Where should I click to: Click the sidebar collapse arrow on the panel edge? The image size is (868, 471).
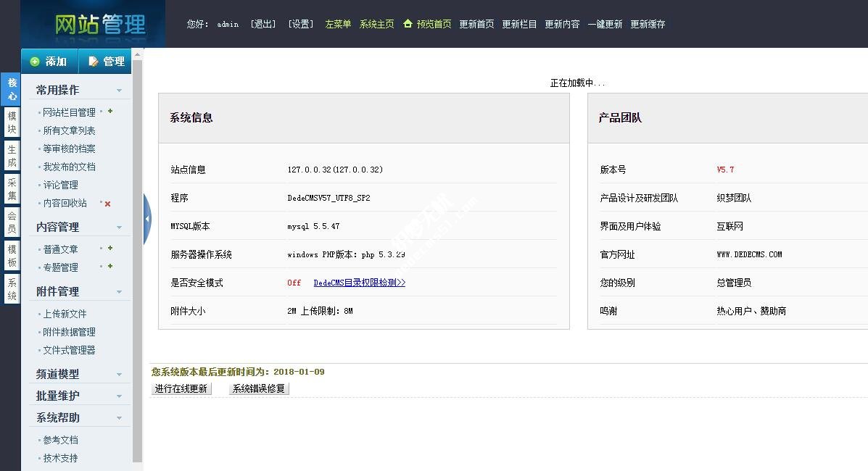click(148, 217)
